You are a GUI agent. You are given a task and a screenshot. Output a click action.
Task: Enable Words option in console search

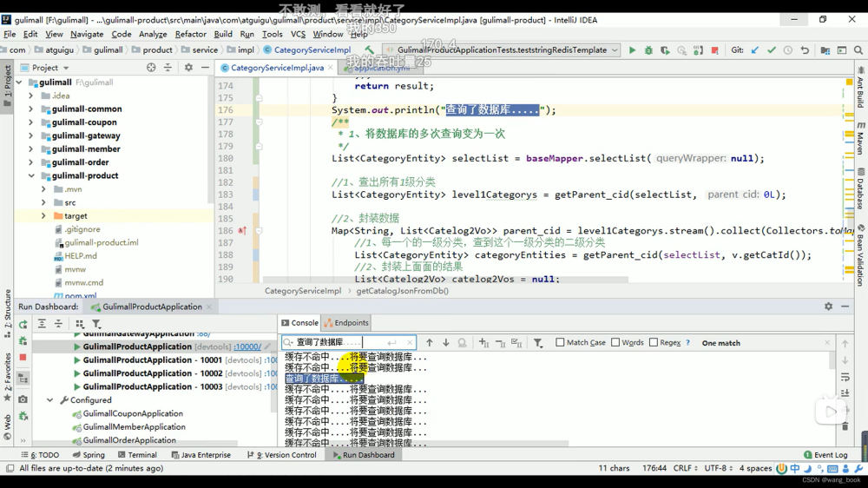pos(615,342)
